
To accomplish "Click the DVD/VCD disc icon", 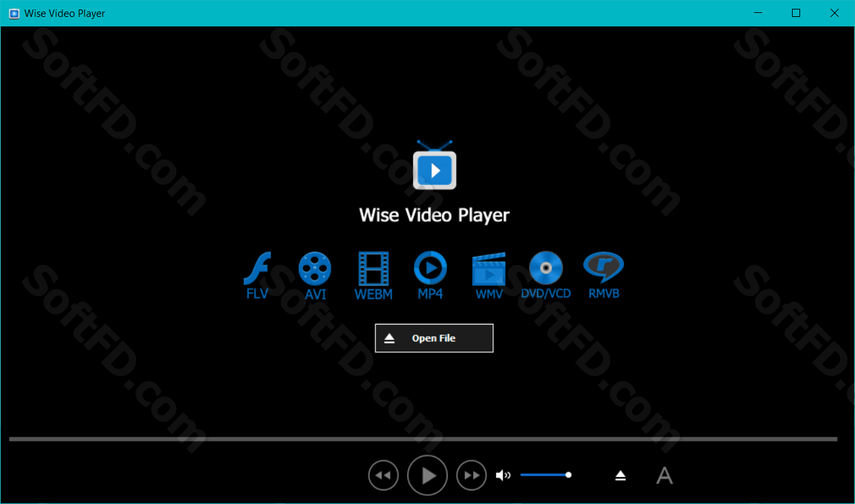I will click(x=546, y=276).
